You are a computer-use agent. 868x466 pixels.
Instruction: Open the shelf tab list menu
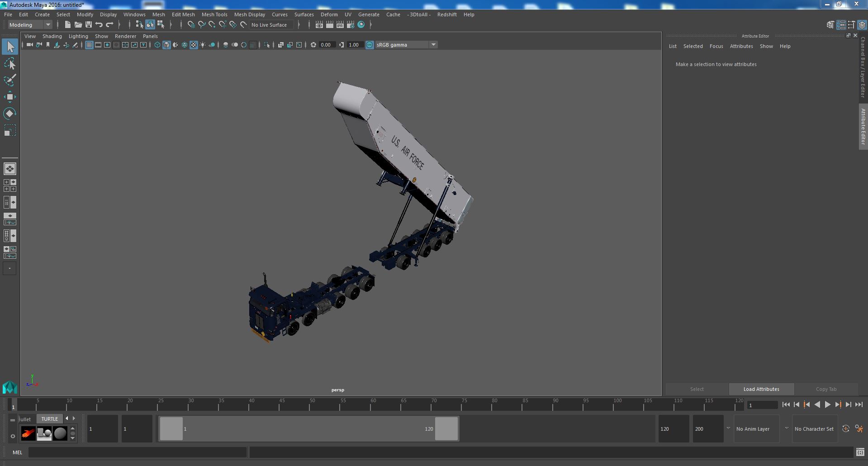click(x=13, y=420)
